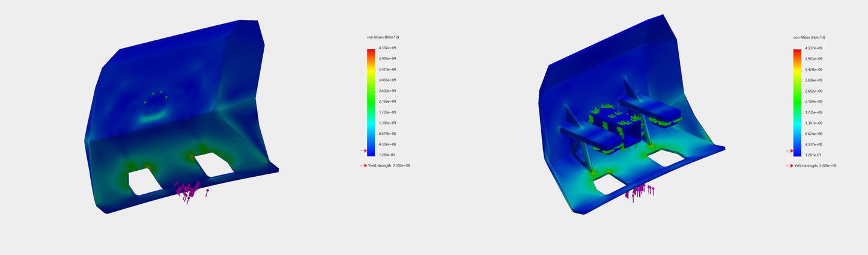Click the right plot's von Mises legend title
Image resolution: width=868 pixels, height=255 pixels.
(x=809, y=37)
